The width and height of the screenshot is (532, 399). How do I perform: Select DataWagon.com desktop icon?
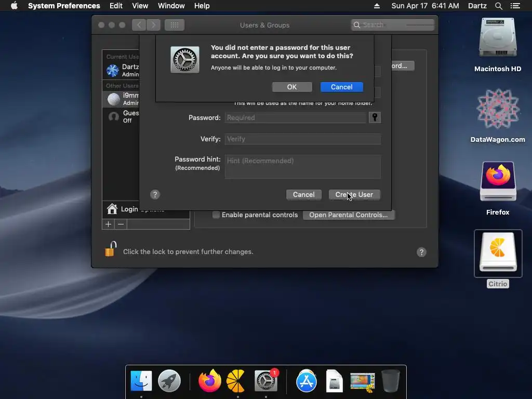(498, 109)
